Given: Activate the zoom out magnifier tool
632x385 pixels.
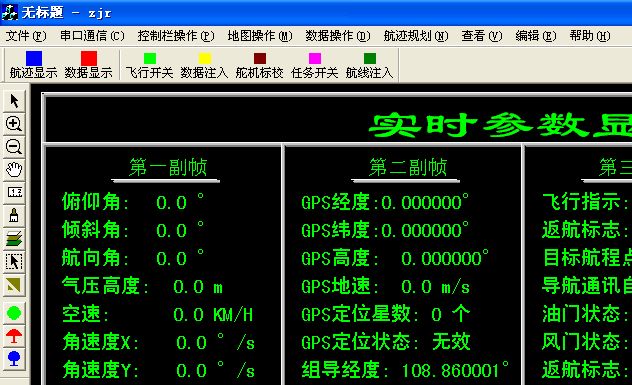Looking at the screenshot, I should (14, 147).
